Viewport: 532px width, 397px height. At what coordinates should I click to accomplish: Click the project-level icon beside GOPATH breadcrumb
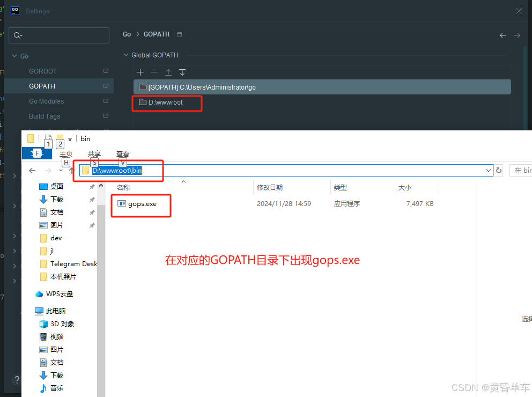(180, 34)
